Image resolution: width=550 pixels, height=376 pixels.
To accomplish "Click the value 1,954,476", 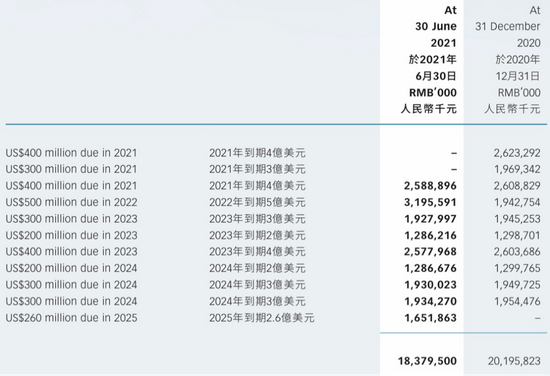I will (x=517, y=301).
